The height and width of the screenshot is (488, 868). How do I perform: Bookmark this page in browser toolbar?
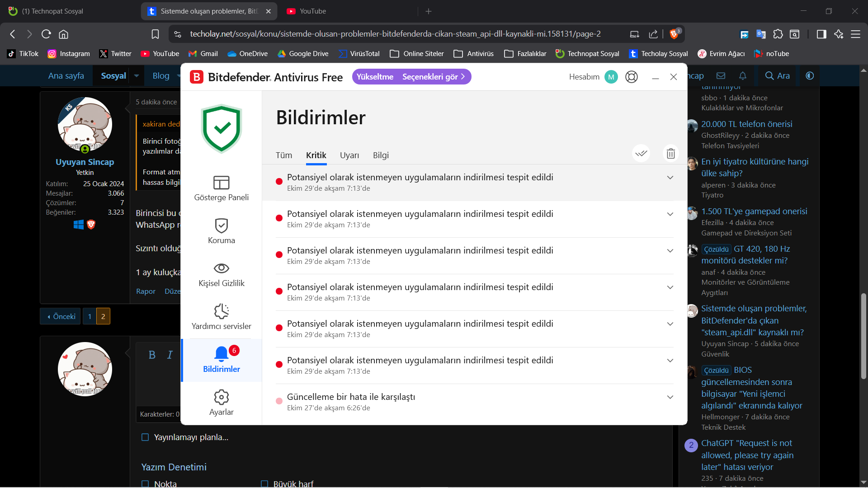[x=155, y=34]
